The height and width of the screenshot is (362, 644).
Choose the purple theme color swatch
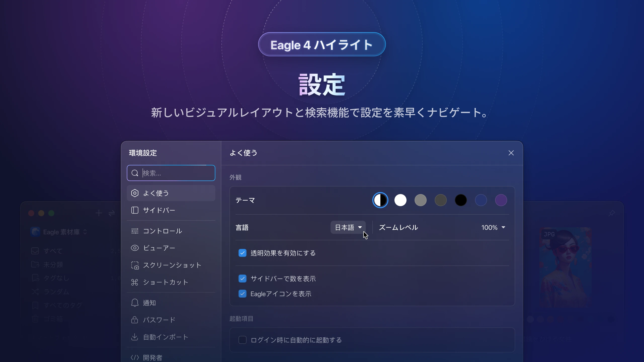[501, 200]
